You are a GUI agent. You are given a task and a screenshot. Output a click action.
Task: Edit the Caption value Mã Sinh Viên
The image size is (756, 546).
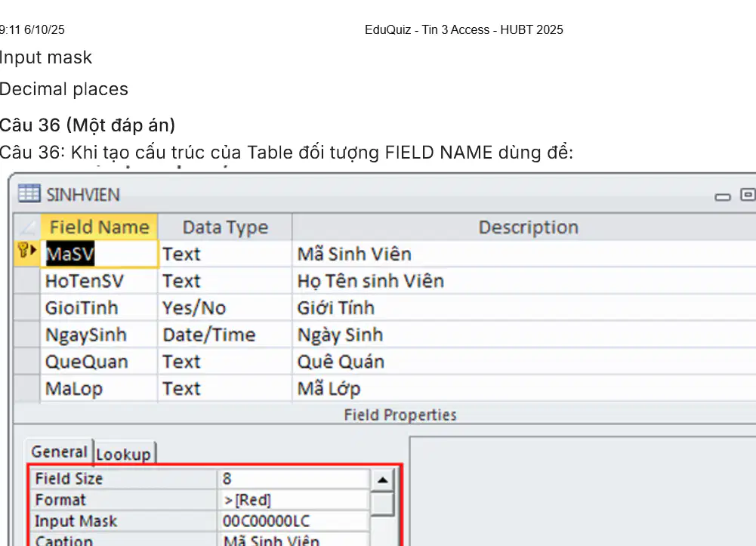pyautogui.click(x=294, y=540)
